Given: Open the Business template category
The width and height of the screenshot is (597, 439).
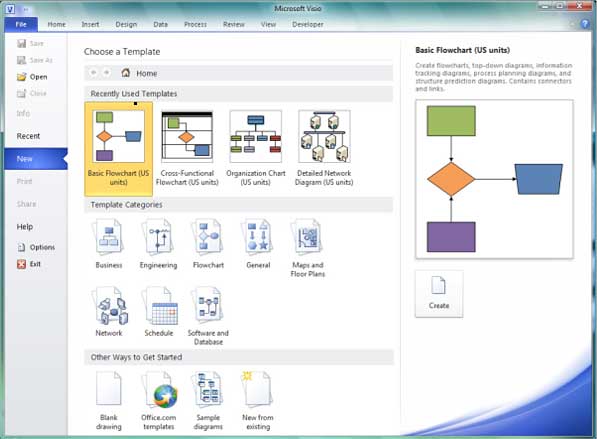Looking at the screenshot, I should (x=109, y=244).
